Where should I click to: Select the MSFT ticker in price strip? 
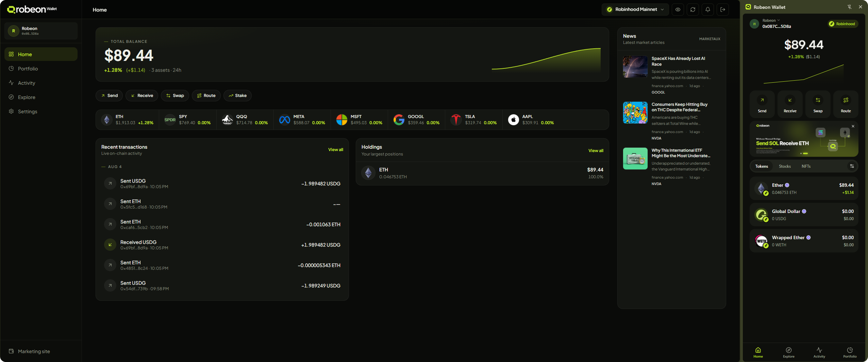(359, 120)
